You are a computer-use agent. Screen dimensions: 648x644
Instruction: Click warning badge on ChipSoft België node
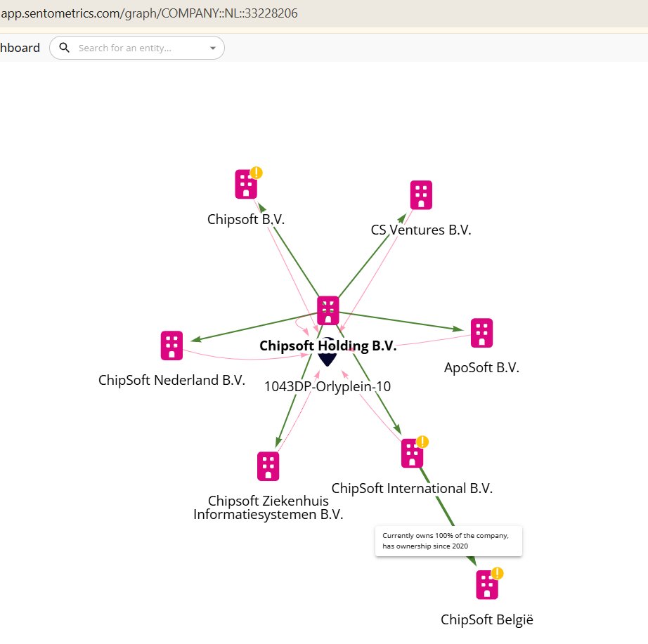coord(497,573)
